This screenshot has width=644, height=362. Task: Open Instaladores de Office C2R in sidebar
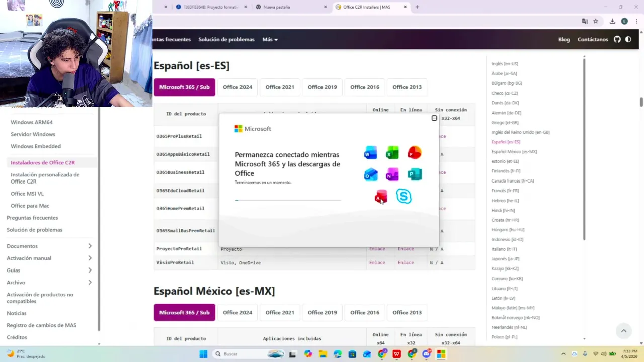[43, 163]
